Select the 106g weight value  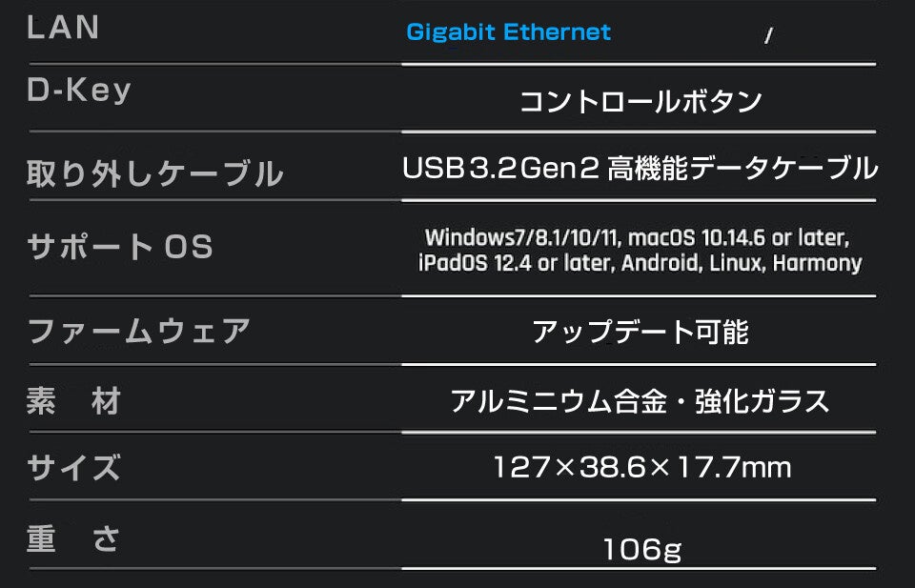641,550
